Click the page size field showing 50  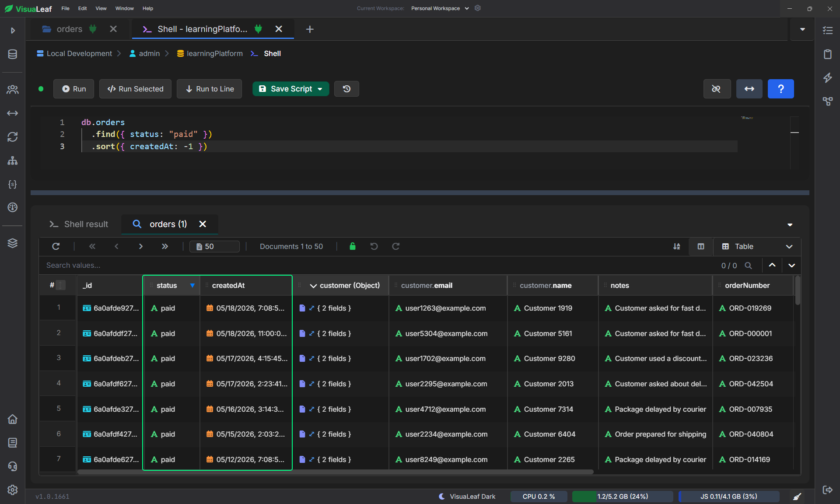214,246
